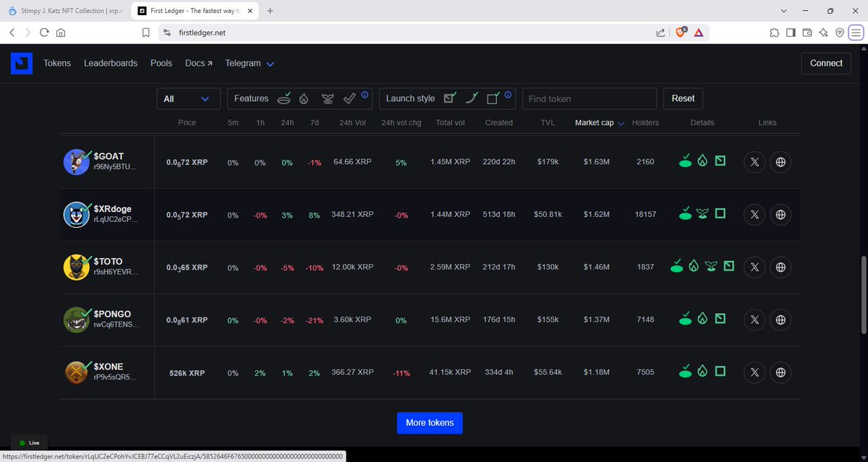
Task: Open the website globe for $GOAT
Action: coord(780,162)
